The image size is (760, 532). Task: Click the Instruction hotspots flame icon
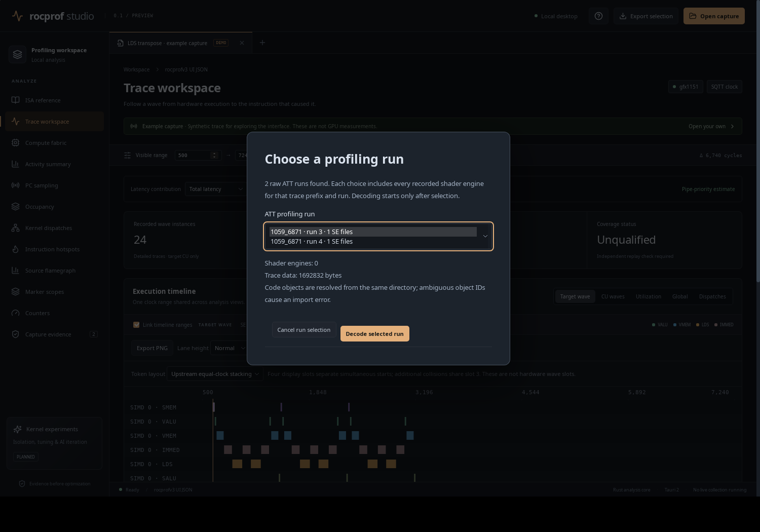[x=16, y=249]
